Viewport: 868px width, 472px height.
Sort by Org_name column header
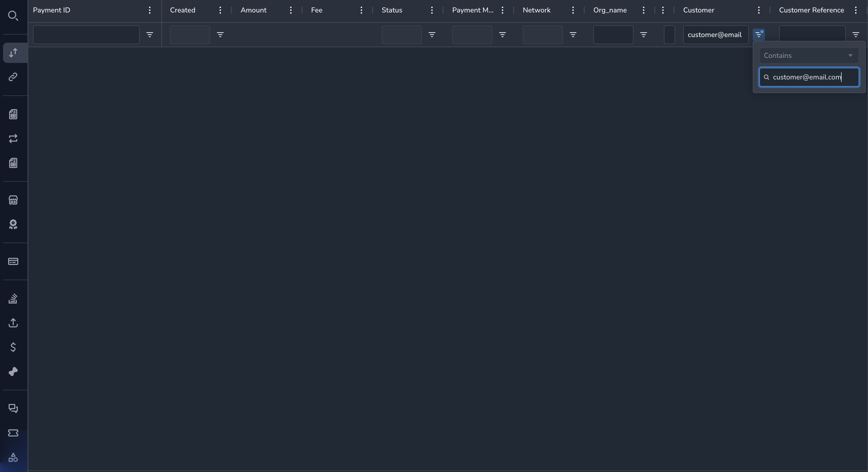pos(610,10)
